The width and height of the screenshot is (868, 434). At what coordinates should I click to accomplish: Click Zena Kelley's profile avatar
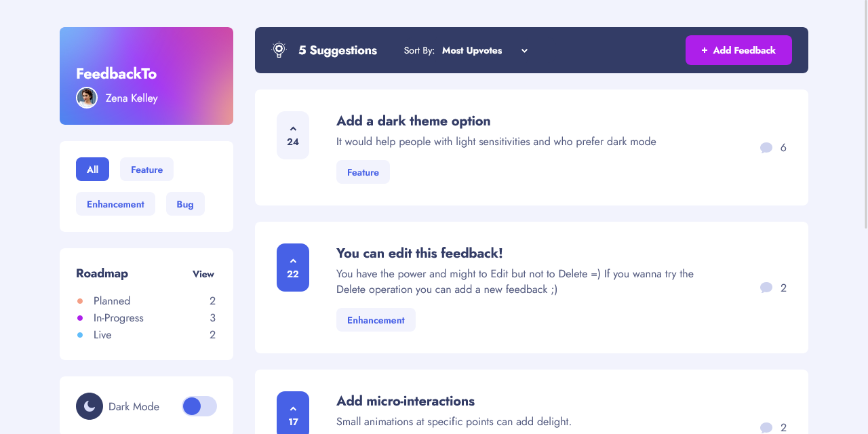[x=86, y=97]
